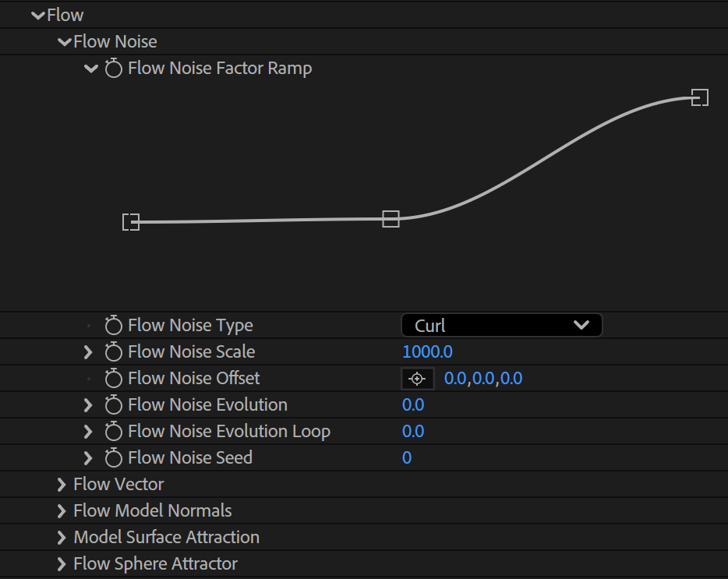The width and height of the screenshot is (728, 579).
Task: Select the right endpoint of ramp curve
Action: [700, 97]
